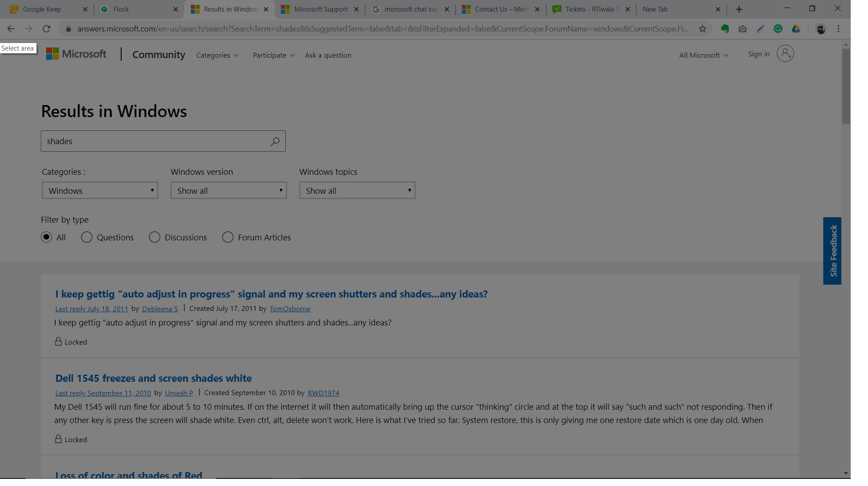Click the user account avatar icon
868x486 pixels.
[x=785, y=54]
